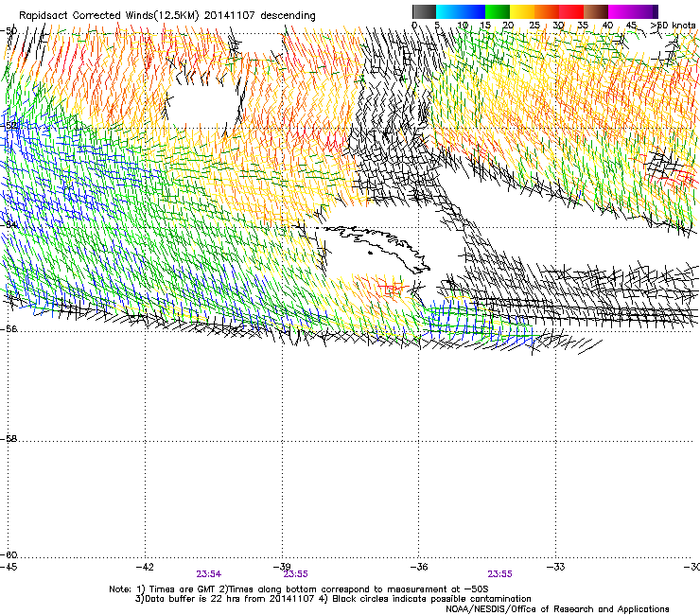The width and height of the screenshot is (700, 615).
Task: Click the blue 10-15 knots color swatch
Action: tap(473, 11)
